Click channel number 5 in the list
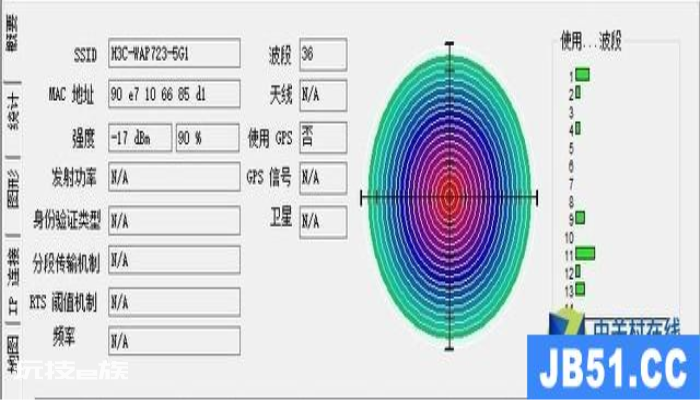The image size is (700, 400). coord(571,148)
